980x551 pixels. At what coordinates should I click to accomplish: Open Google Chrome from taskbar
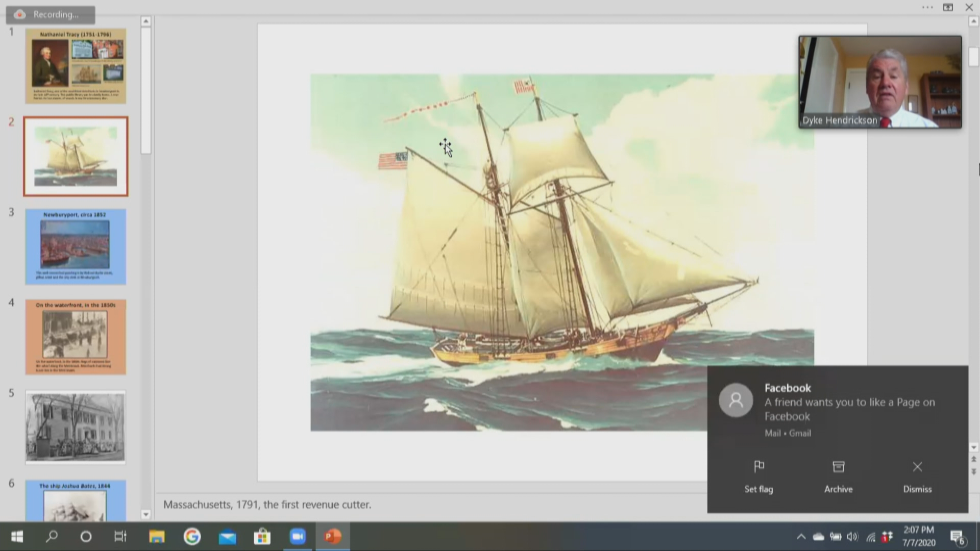(x=192, y=536)
